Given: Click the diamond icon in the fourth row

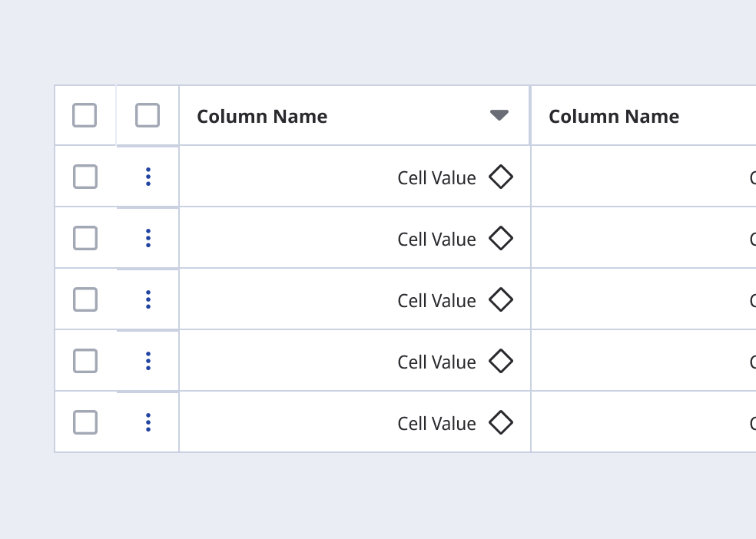Looking at the screenshot, I should click(x=500, y=361).
